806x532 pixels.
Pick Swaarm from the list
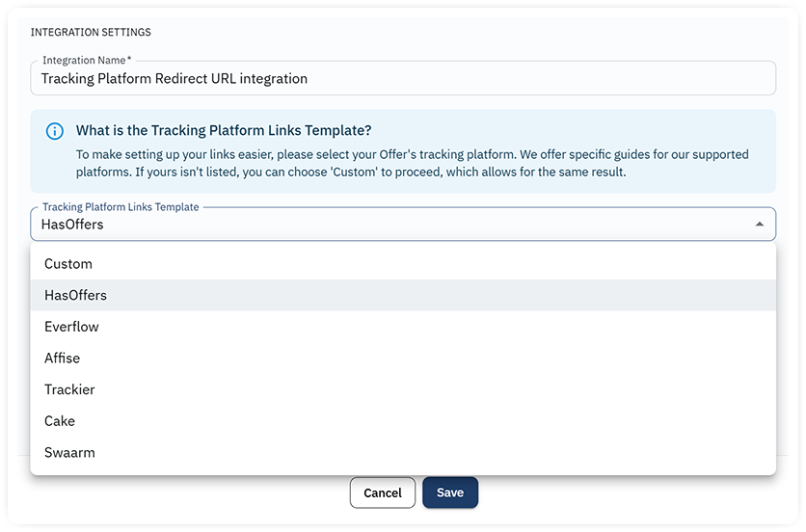click(403, 452)
